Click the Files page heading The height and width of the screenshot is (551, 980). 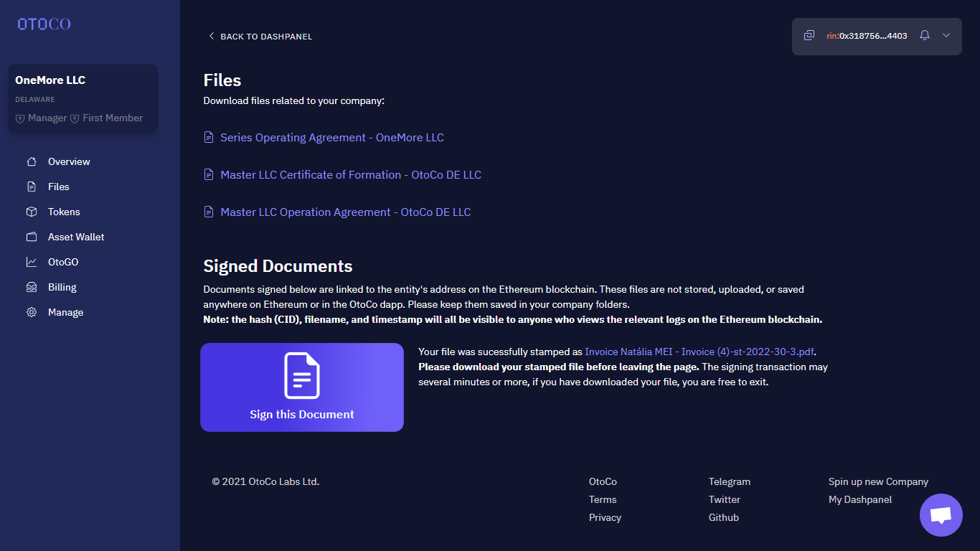click(x=222, y=80)
